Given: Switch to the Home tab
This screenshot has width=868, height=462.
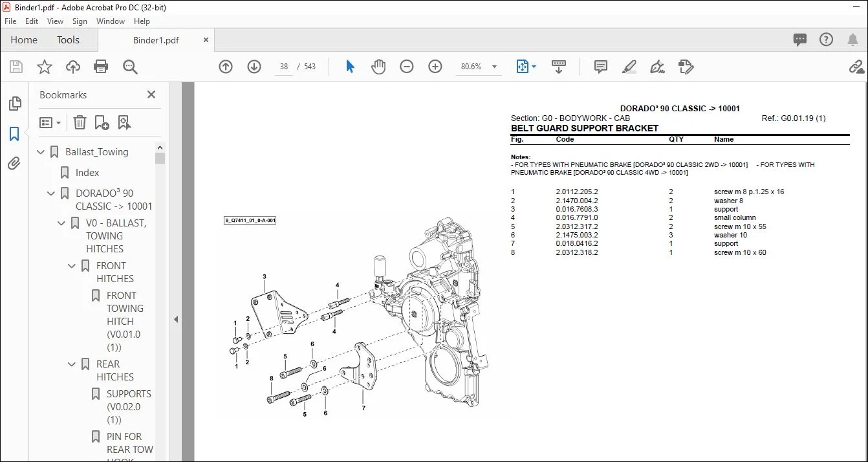Looking at the screenshot, I should [x=24, y=39].
